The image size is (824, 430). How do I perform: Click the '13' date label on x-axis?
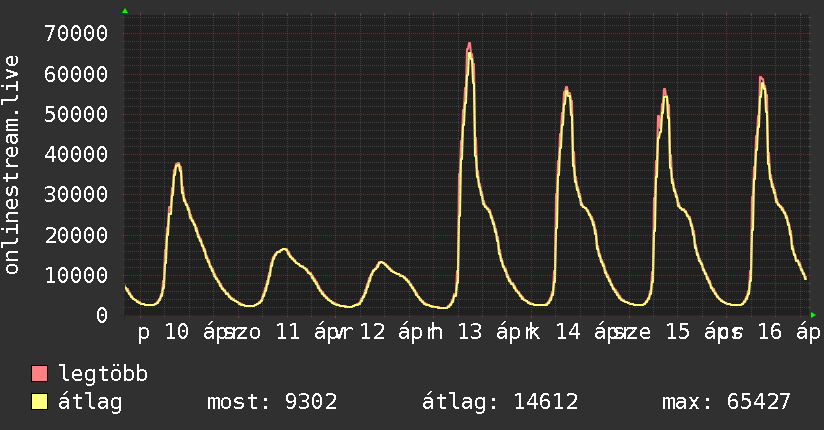(x=470, y=332)
